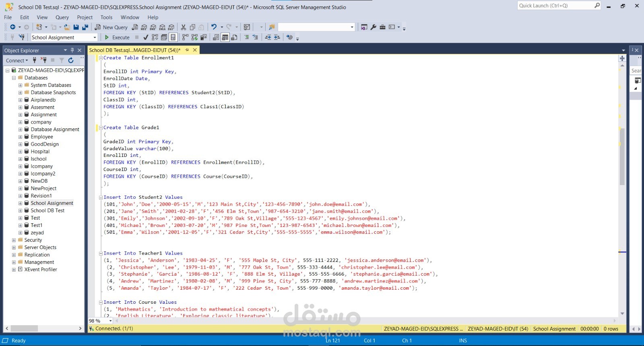Click the Parse checkmark icon

(x=146, y=37)
